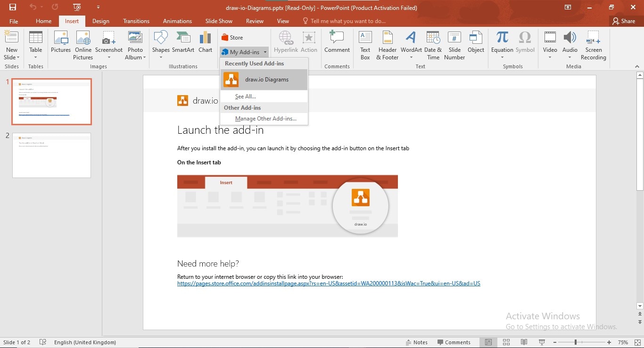
Task: Switch to the Design tab
Action: coord(100,21)
